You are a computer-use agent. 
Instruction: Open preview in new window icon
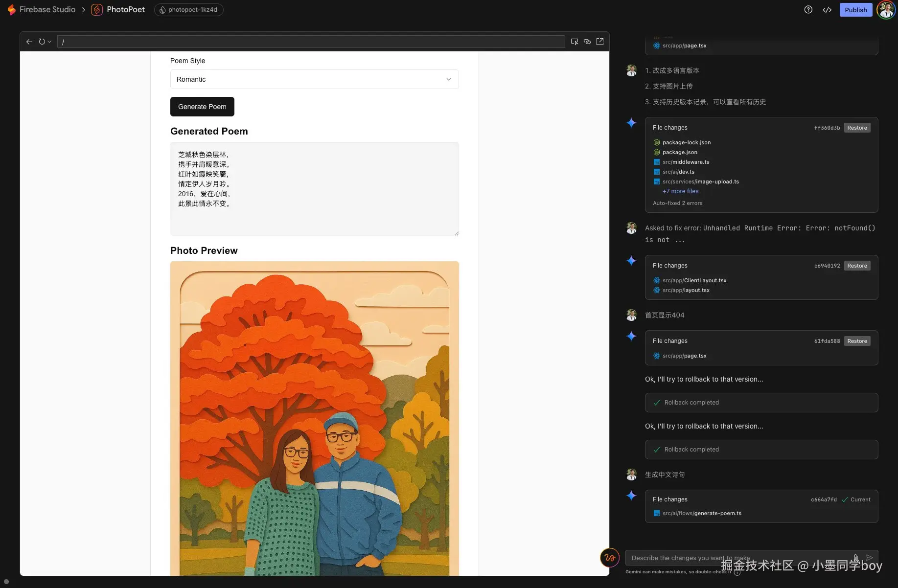(600, 42)
